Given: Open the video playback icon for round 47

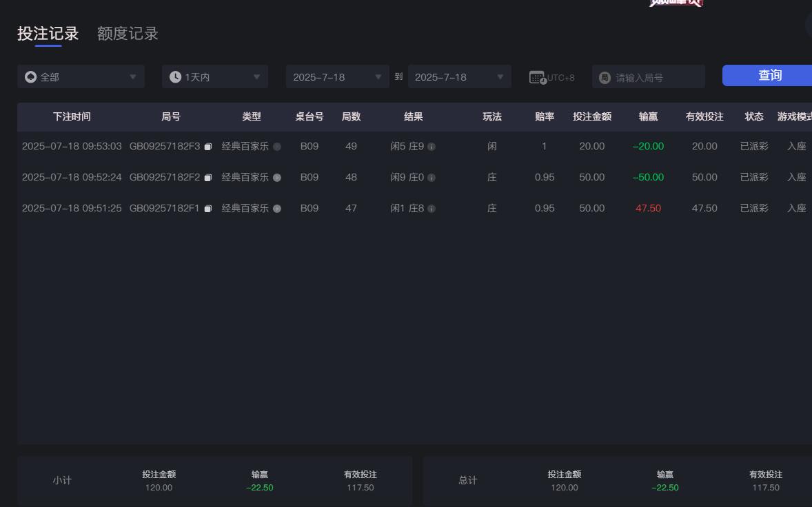Looking at the screenshot, I should click(277, 208).
